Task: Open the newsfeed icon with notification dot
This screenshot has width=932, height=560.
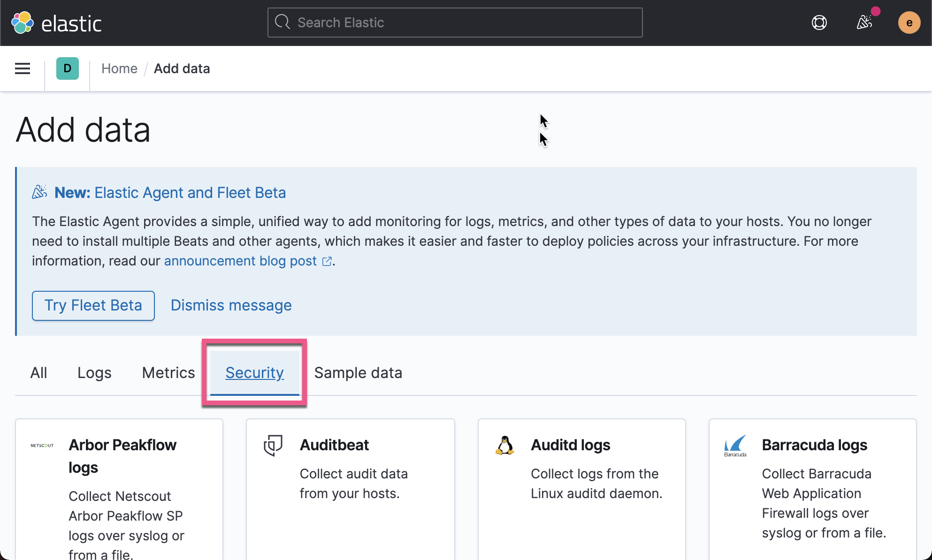Action: pos(865,22)
